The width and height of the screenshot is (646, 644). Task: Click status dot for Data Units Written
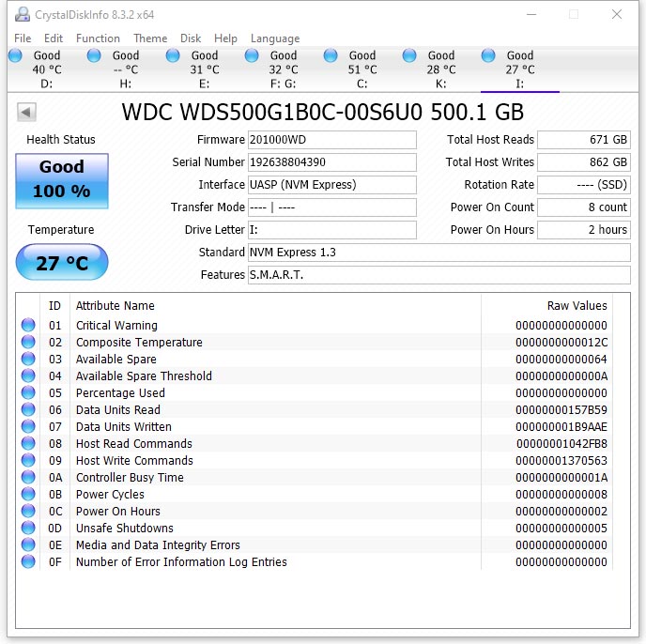(28, 426)
